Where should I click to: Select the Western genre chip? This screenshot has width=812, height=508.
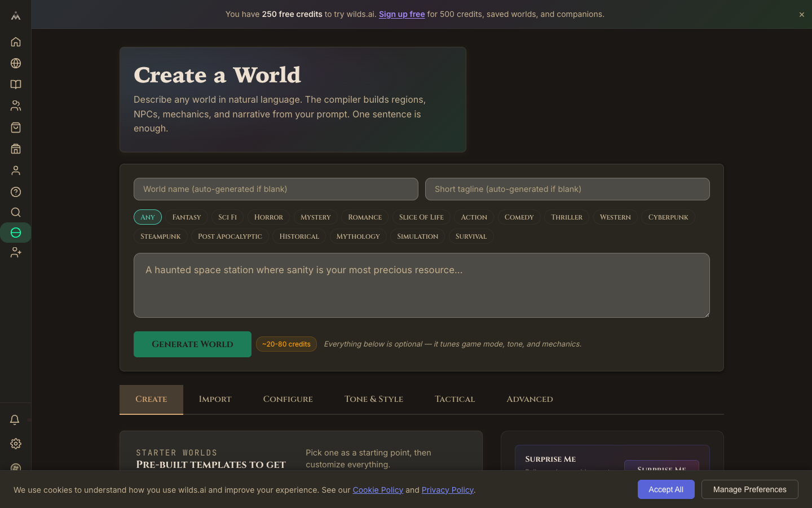click(x=615, y=217)
